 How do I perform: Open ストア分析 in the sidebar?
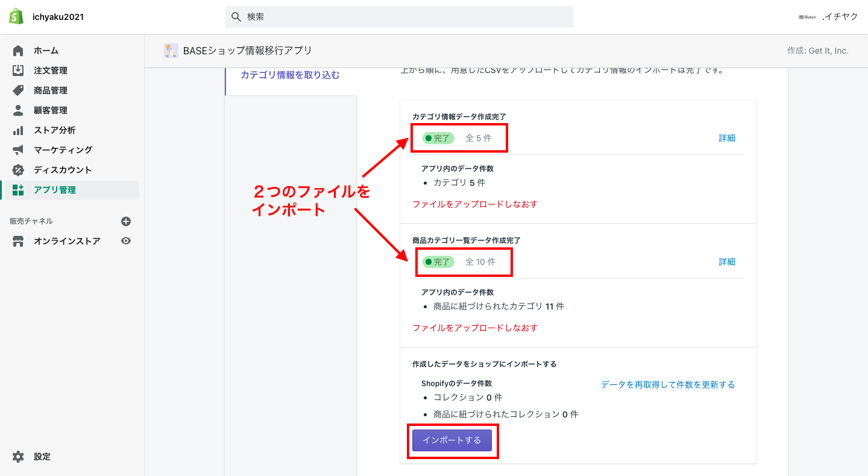click(x=55, y=130)
